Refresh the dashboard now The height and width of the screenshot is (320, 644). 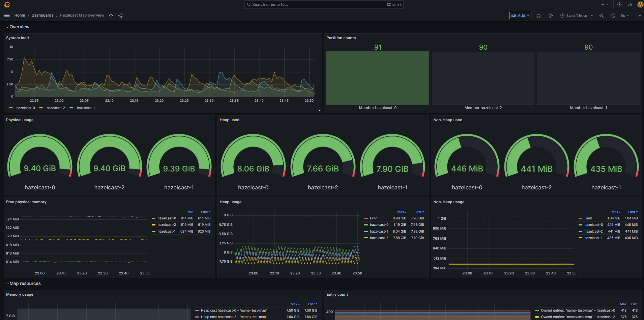click(x=613, y=16)
